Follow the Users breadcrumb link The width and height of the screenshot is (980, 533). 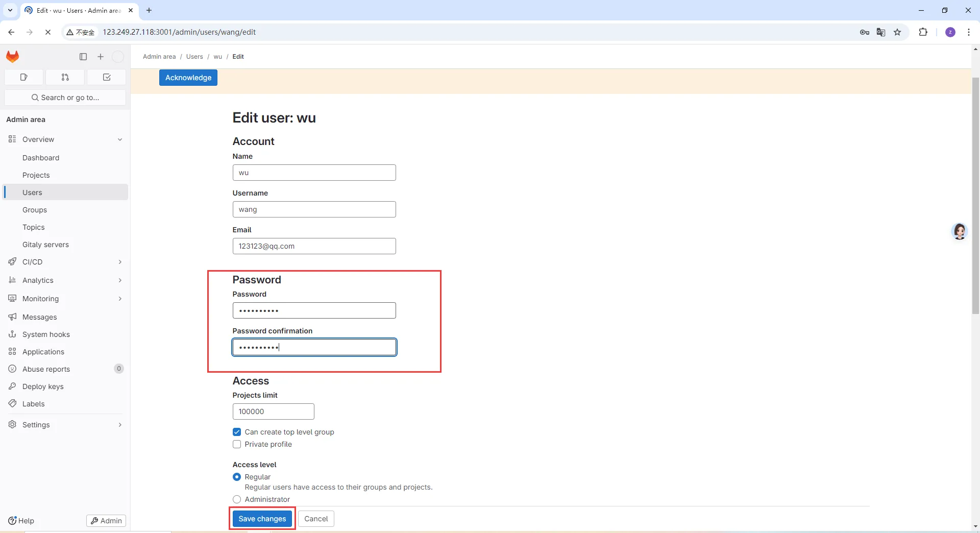coord(194,57)
